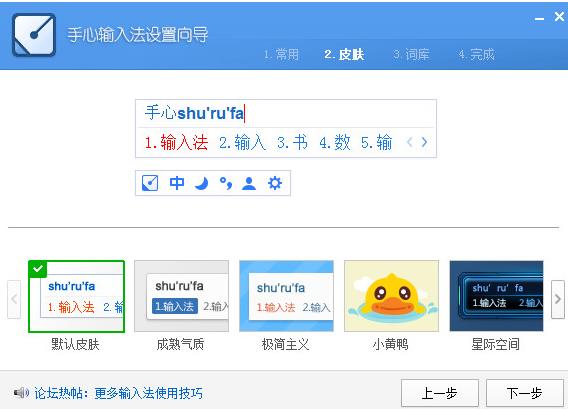Pick the 小黄鸭 duck skin thumbnail
Image resolution: width=568 pixels, height=409 pixels.
tap(392, 296)
